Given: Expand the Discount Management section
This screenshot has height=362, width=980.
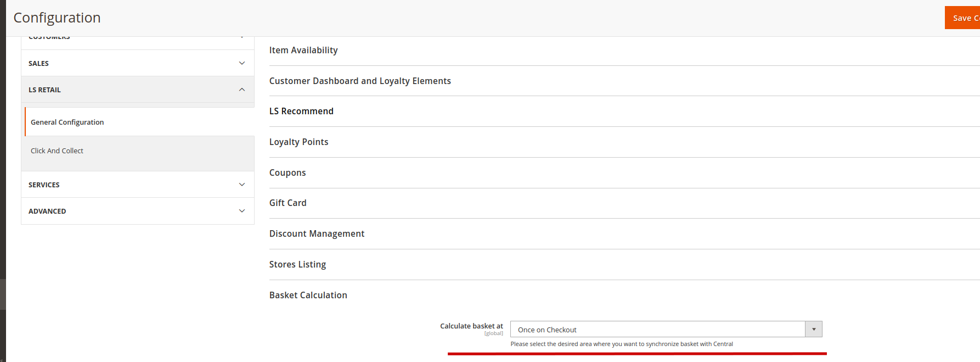Looking at the screenshot, I should click(317, 234).
